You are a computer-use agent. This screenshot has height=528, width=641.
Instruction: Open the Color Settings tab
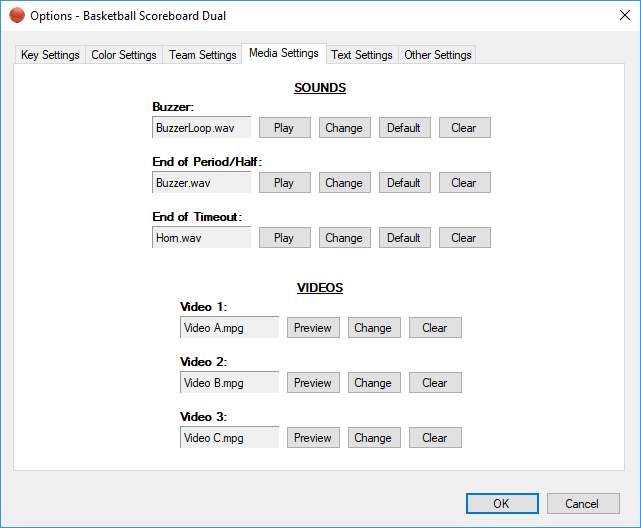[124, 55]
